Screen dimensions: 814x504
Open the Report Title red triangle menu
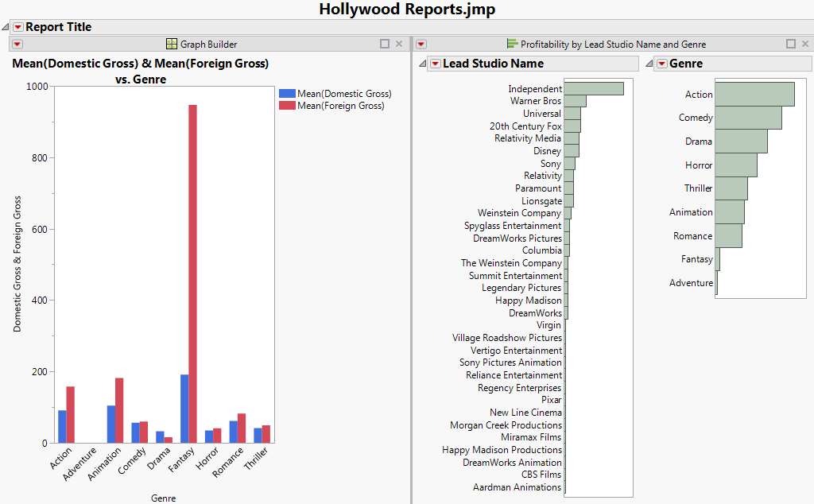click(17, 27)
